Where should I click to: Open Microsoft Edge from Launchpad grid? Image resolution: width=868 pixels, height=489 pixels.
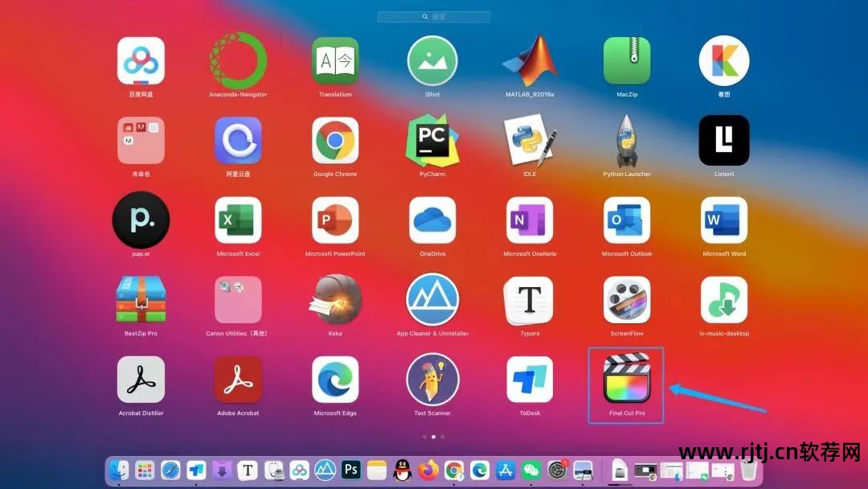point(335,380)
